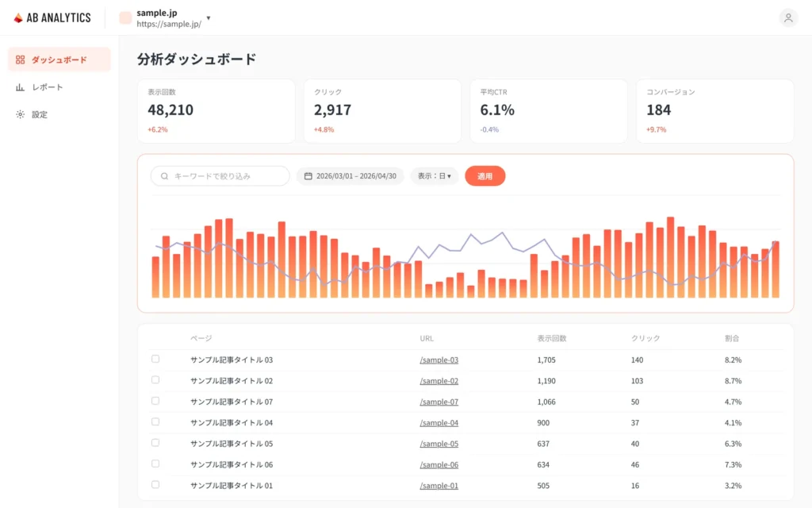Select the サンプル記事タイトル 06 row title
The image size is (812, 508).
pos(232,465)
